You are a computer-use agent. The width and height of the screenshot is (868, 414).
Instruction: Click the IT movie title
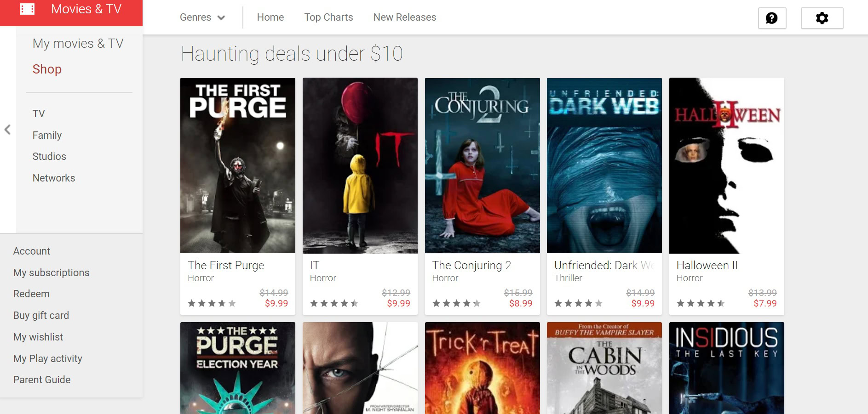pos(315,265)
